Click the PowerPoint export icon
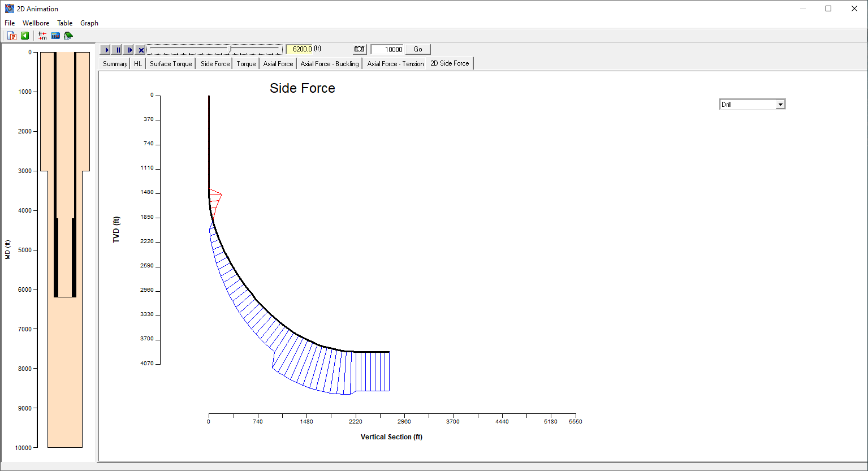Image resolution: width=868 pixels, height=471 pixels. [x=12, y=36]
